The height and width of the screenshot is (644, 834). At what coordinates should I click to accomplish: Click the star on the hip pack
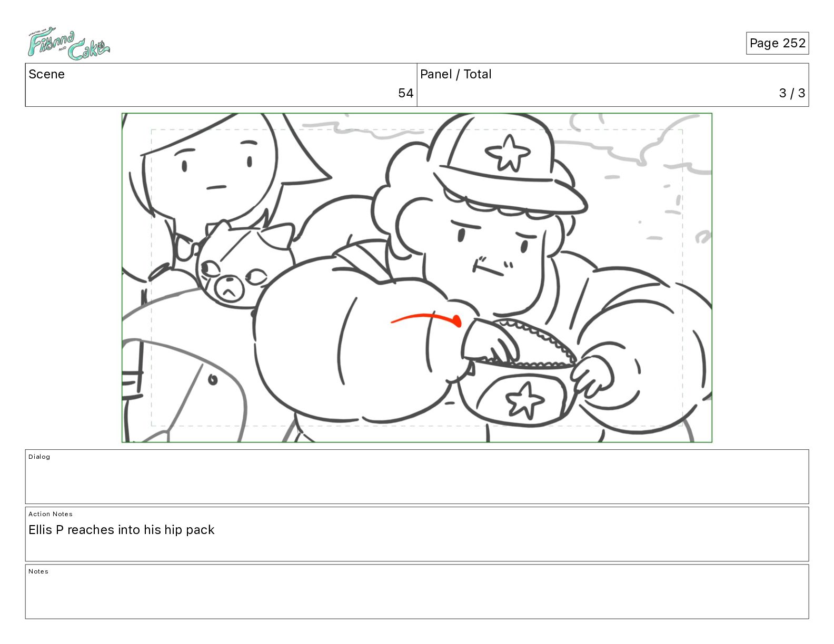point(525,400)
